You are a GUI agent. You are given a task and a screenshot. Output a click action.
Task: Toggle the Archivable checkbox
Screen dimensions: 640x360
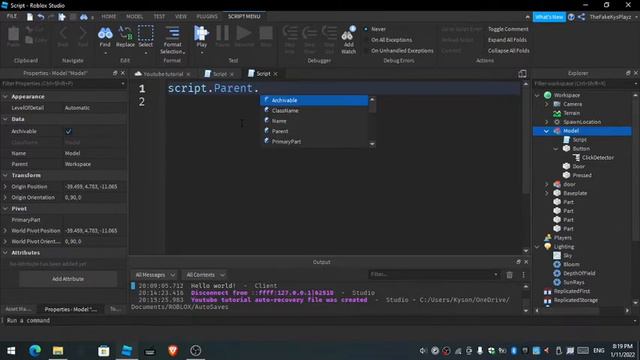[68, 131]
